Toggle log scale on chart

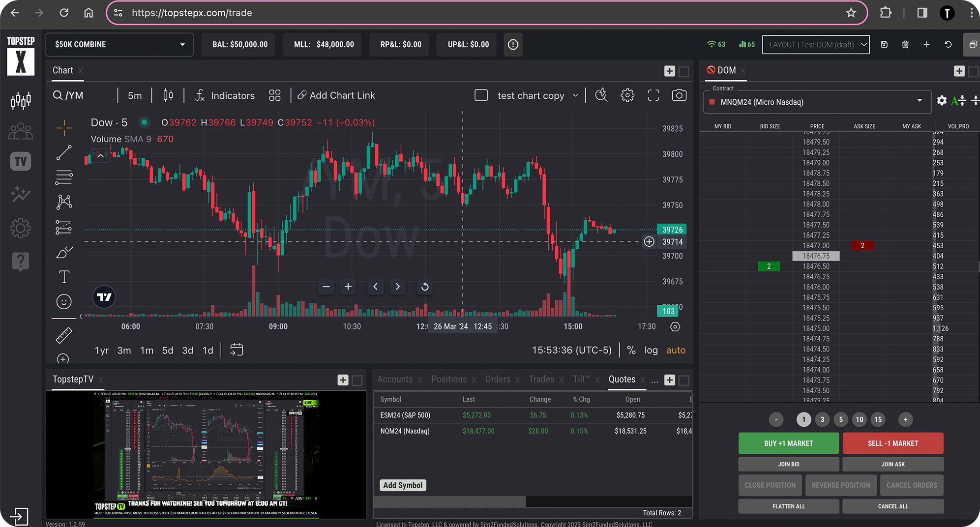pyautogui.click(x=651, y=350)
